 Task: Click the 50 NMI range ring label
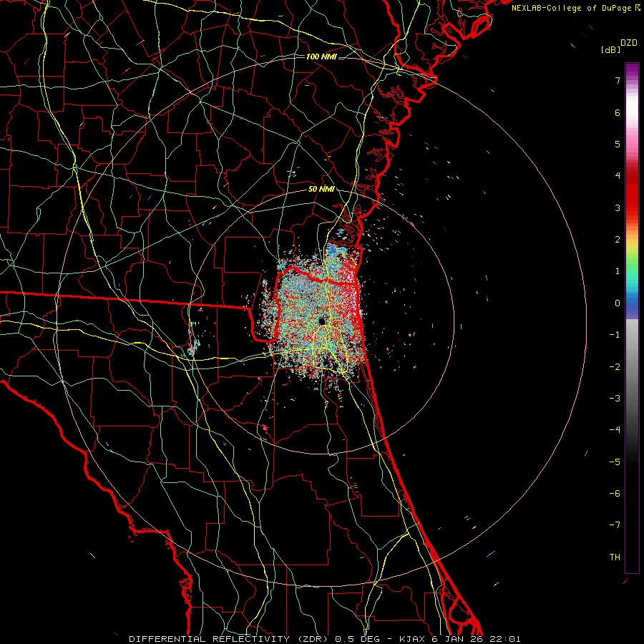point(321,189)
